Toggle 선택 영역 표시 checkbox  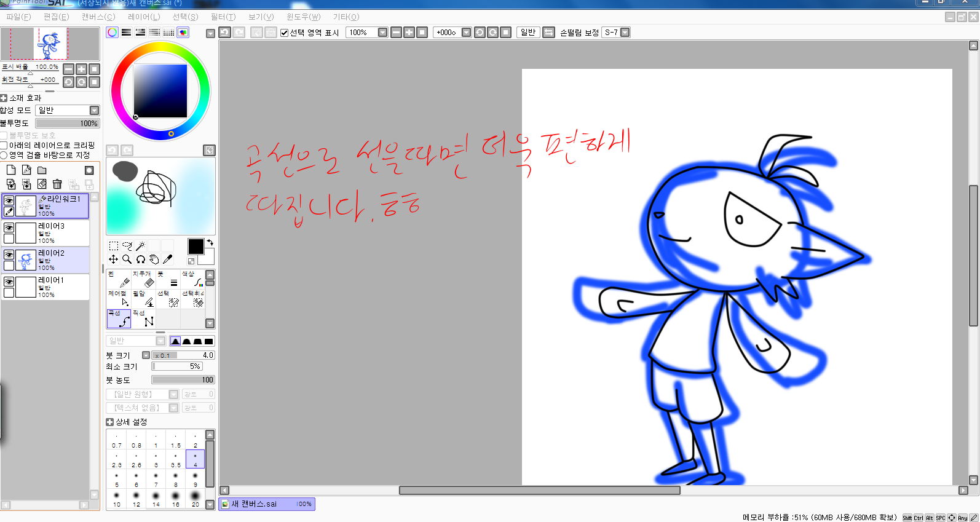click(284, 33)
